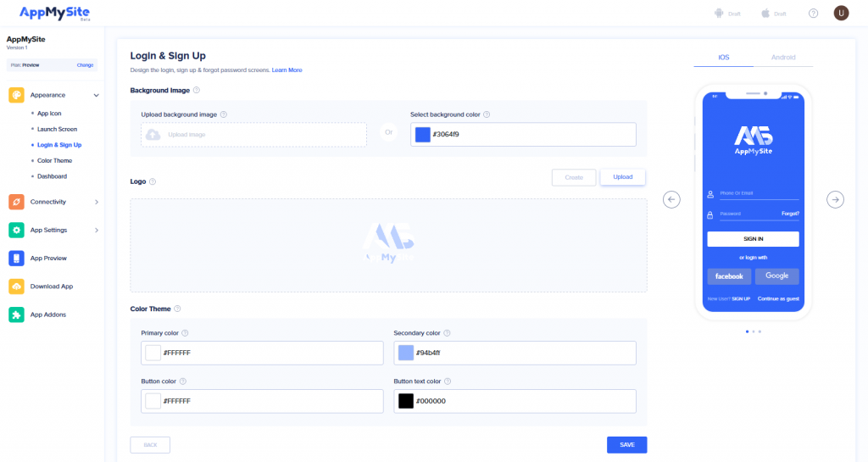Viewport: 868px width, 462px height.
Task: Click the Upload image drop area
Action: 253,135
